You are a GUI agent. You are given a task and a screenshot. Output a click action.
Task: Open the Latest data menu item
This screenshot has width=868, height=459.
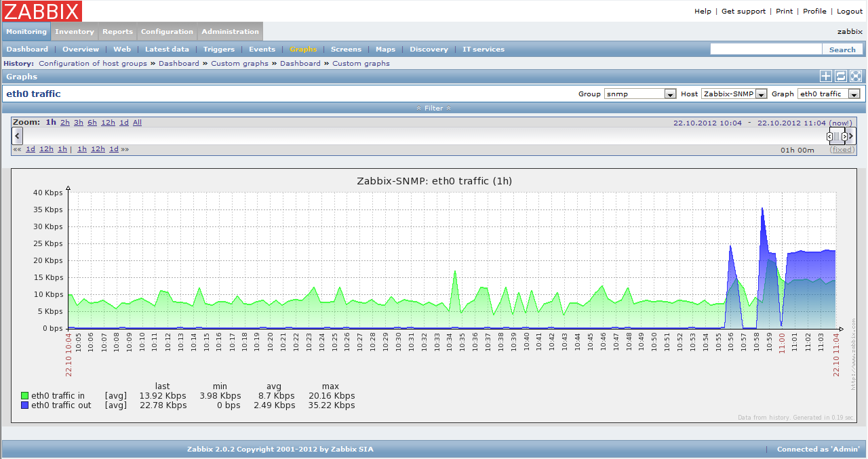(167, 49)
